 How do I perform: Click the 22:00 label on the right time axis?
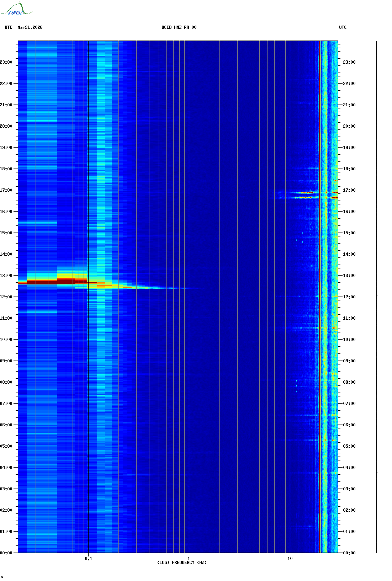(349, 84)
